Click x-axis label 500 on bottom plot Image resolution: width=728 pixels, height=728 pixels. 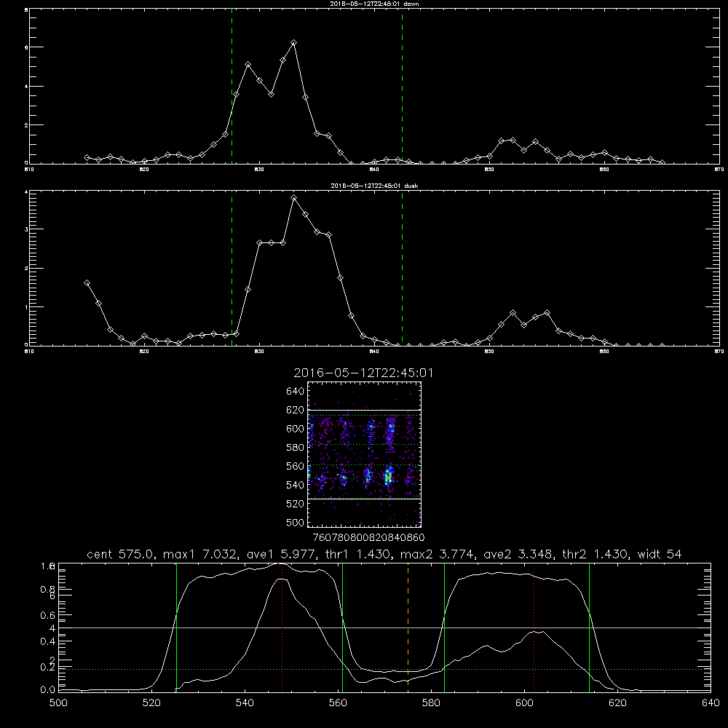point(58,703)
